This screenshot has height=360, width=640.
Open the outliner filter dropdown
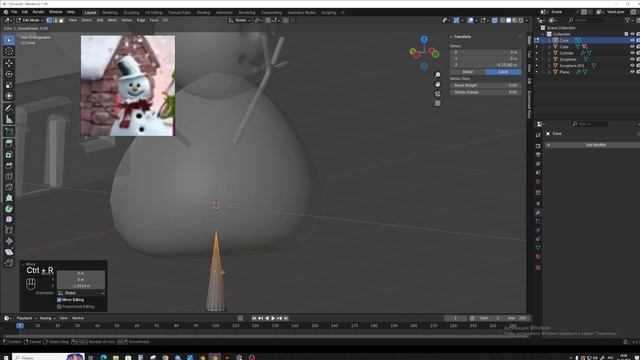click(629, 20)
